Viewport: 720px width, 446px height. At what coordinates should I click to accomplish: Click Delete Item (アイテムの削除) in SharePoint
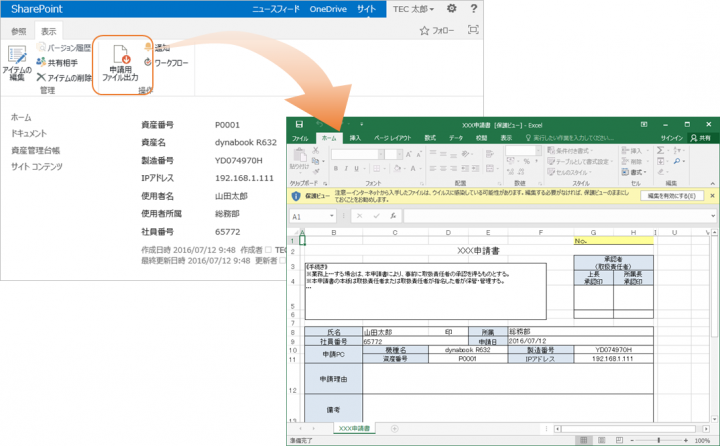[64, 78]
